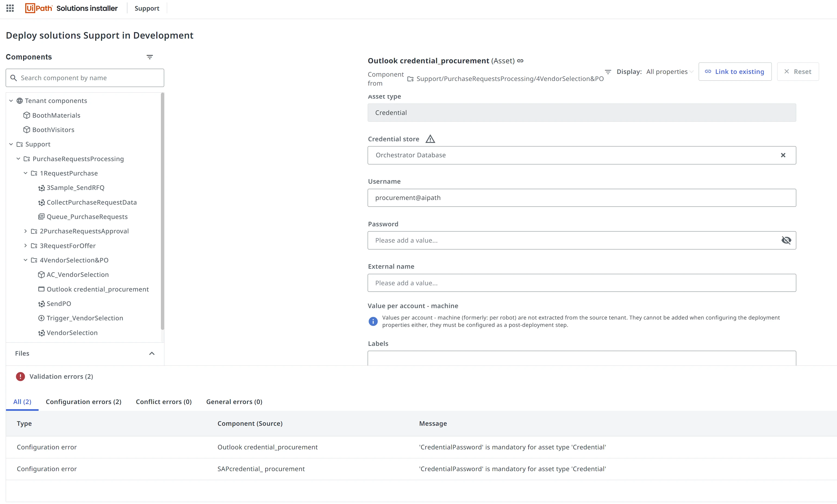The width and height of the screenshot is (837, 504).
Task: Expand the 3RequestForOffer folder
Action: (26, 246)
